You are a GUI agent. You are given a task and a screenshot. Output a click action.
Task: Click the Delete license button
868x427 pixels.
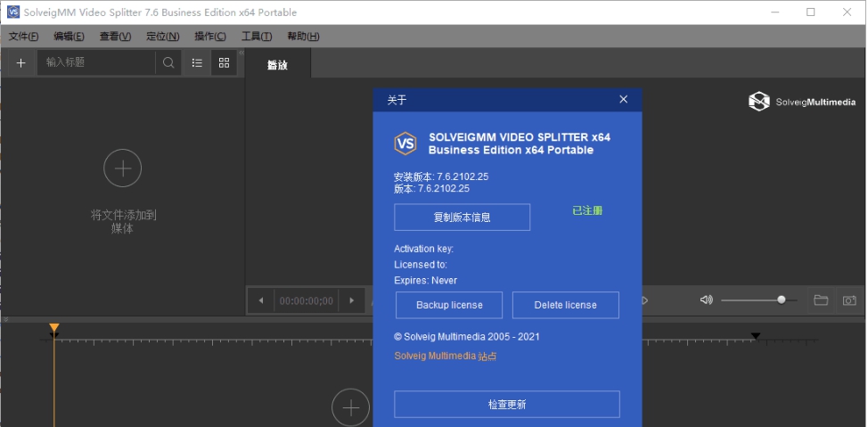click(565, 305)
